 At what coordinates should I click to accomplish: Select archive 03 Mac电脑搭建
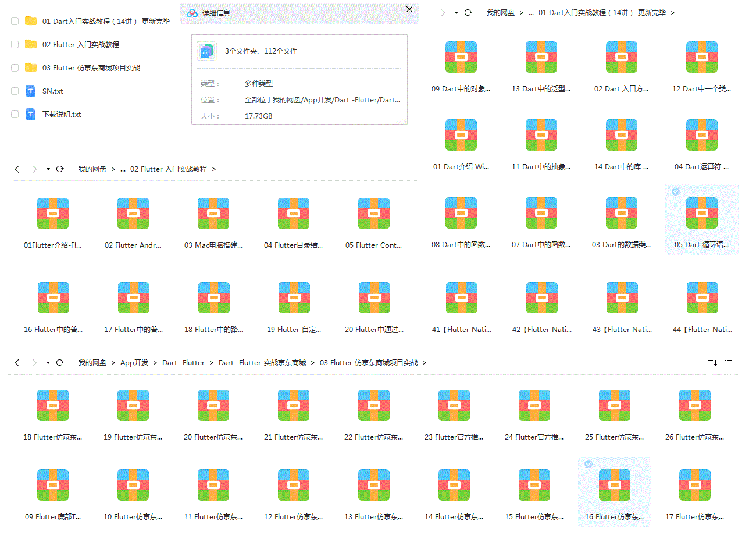click(x=213, y=213)
